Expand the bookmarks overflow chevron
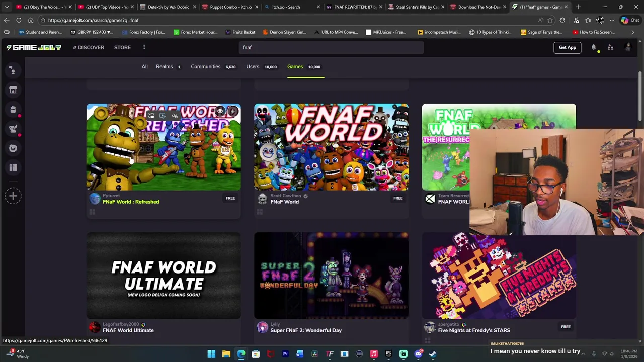This screenshot has height=362, width=644. [632, 32]
